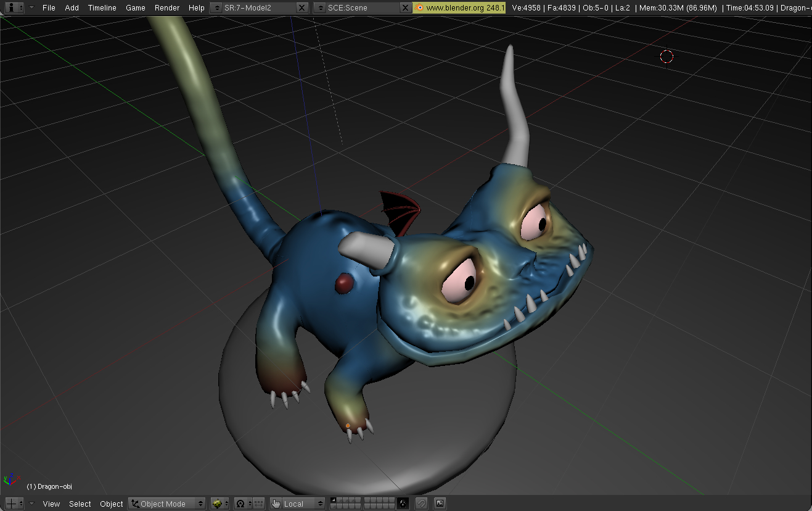This screenshot has width=812, height=511.
Task: Unlink the SR:7-Model2 screen with the X
Action: click(301, 8)
